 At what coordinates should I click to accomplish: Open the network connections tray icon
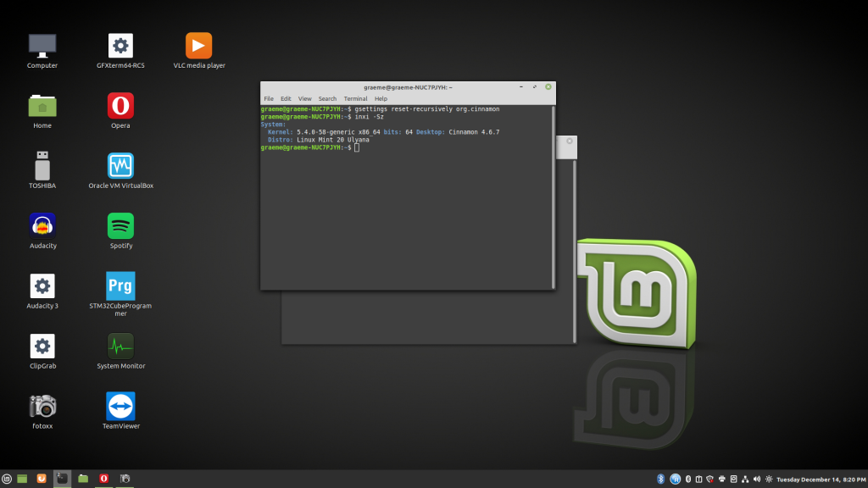745,479
